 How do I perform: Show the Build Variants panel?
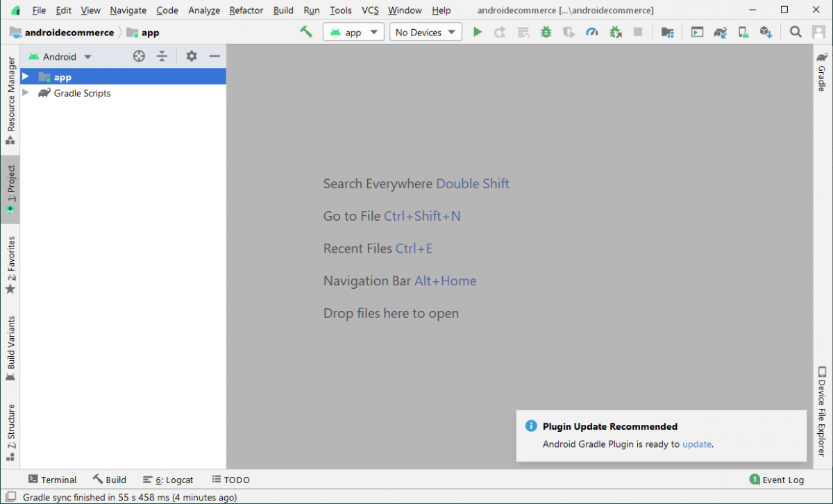pos(10,348)
